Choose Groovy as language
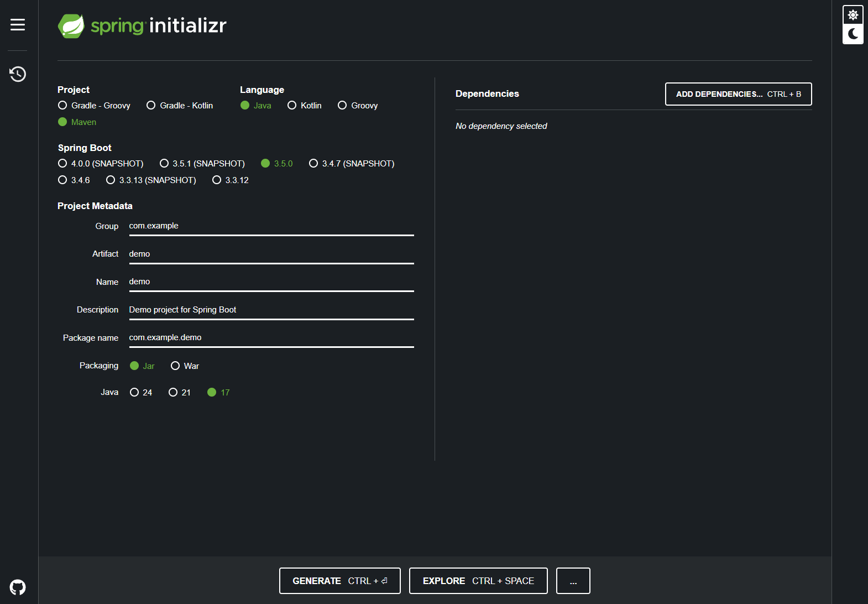This screenshot has width=868, height=604. pos(358,106)
